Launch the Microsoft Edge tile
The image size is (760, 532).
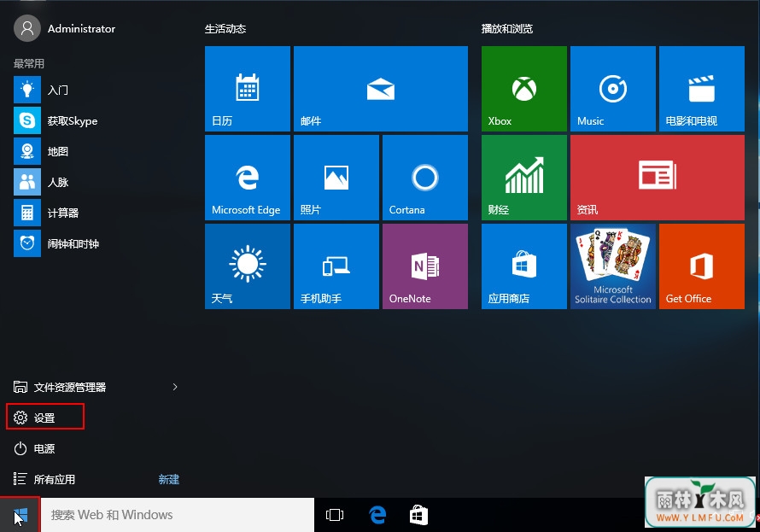pyautogui.click(x=247, y=178)
